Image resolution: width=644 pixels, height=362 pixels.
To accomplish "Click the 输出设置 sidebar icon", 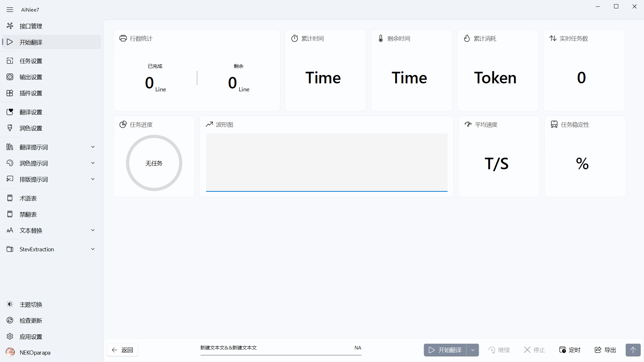I will click(x=10, y=77).
